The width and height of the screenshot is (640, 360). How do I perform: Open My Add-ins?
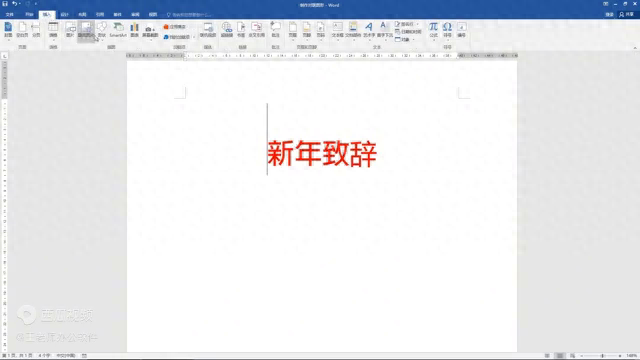coord(176,37)
